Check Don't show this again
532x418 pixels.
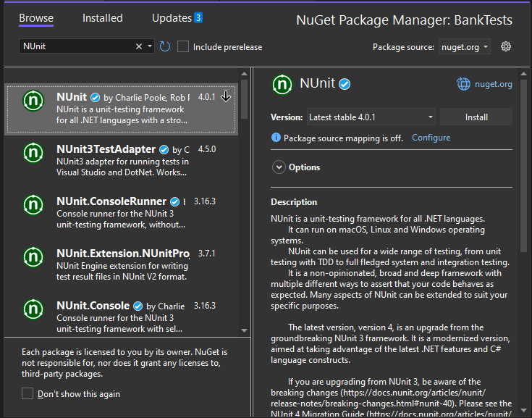click(x=28, y=393)
